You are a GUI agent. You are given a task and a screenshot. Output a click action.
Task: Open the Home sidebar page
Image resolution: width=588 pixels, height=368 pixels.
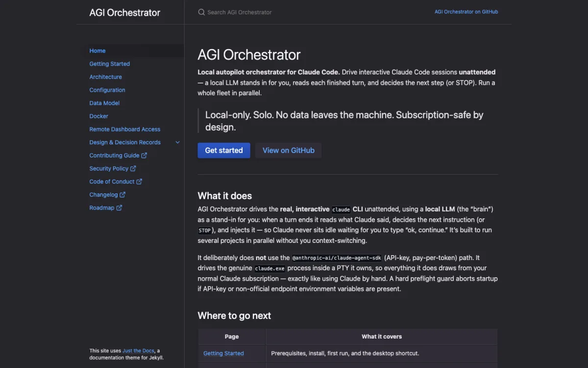point(98,51)
